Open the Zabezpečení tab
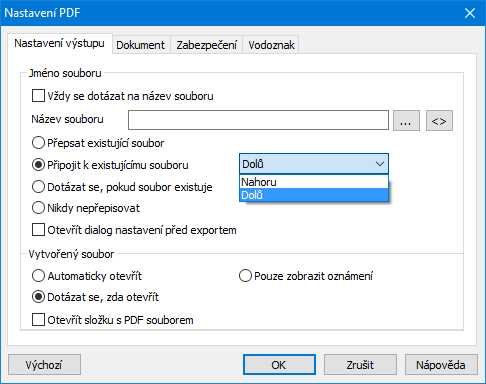This screenshot has width=486, height=384. (x=207, y=45)
